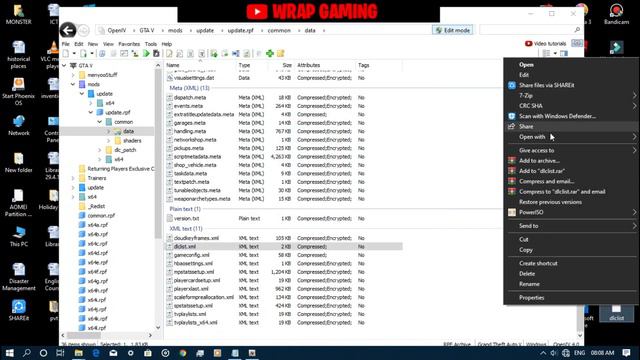The image size is (640, 360).
Task: Expand the dlc_patch tree node
Action: click(x=100, y=150)
